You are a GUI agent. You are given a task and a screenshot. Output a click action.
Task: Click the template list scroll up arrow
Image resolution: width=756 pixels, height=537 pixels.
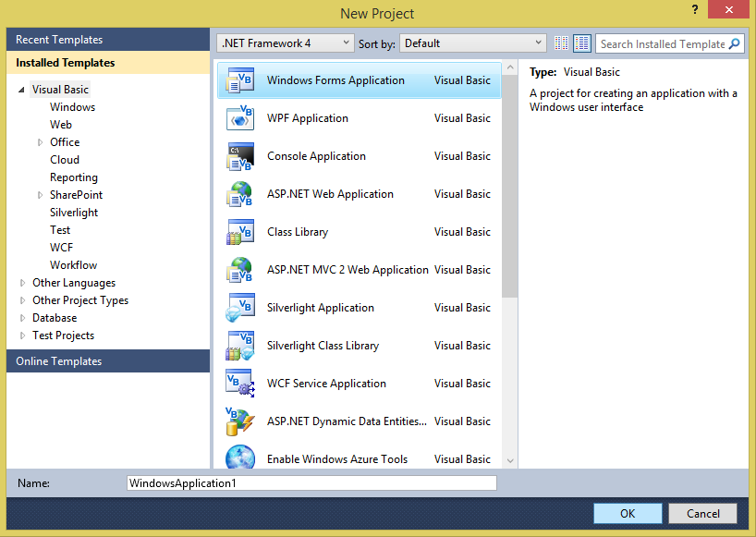[x=509, y=67]
